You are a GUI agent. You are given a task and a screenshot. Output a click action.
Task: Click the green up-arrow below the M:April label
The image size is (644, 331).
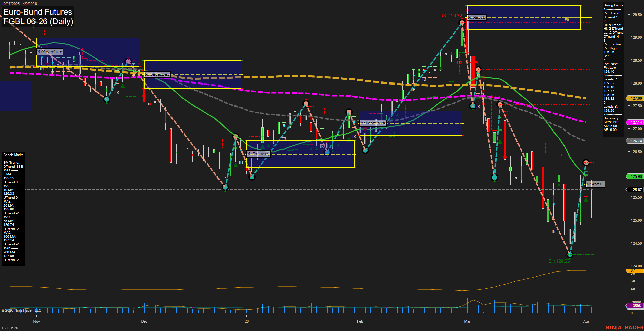point(586,200)
